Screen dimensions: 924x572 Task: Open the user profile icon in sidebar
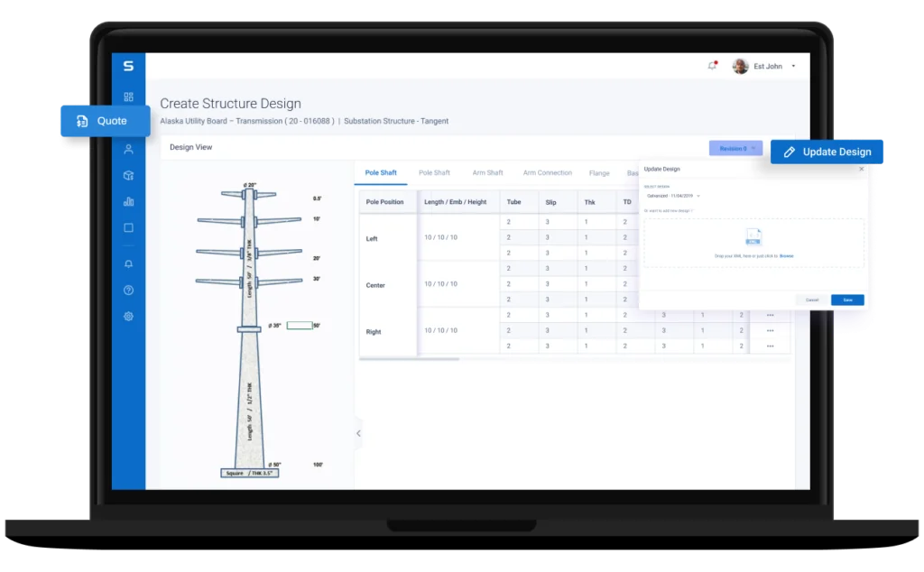128,150
